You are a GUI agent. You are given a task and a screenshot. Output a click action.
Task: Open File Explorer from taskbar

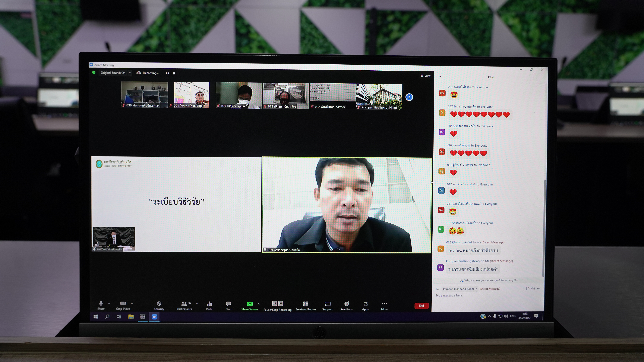click(x=131, y=317)
